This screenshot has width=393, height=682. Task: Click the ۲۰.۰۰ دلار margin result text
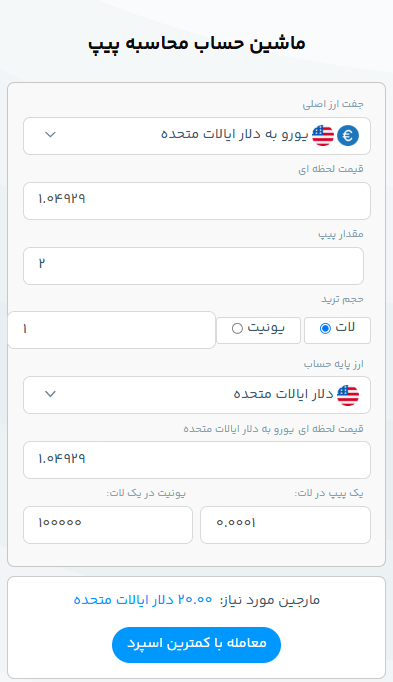click(143, 600)
